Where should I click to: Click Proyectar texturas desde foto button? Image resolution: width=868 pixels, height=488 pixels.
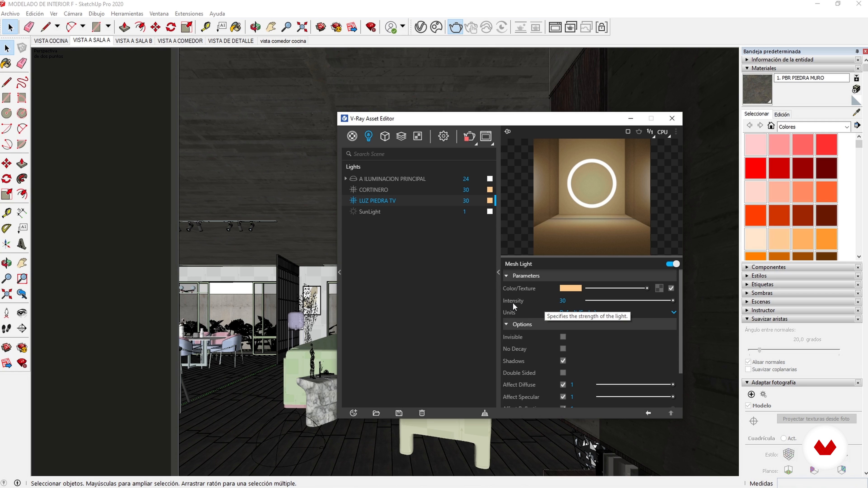pos(816,419)
